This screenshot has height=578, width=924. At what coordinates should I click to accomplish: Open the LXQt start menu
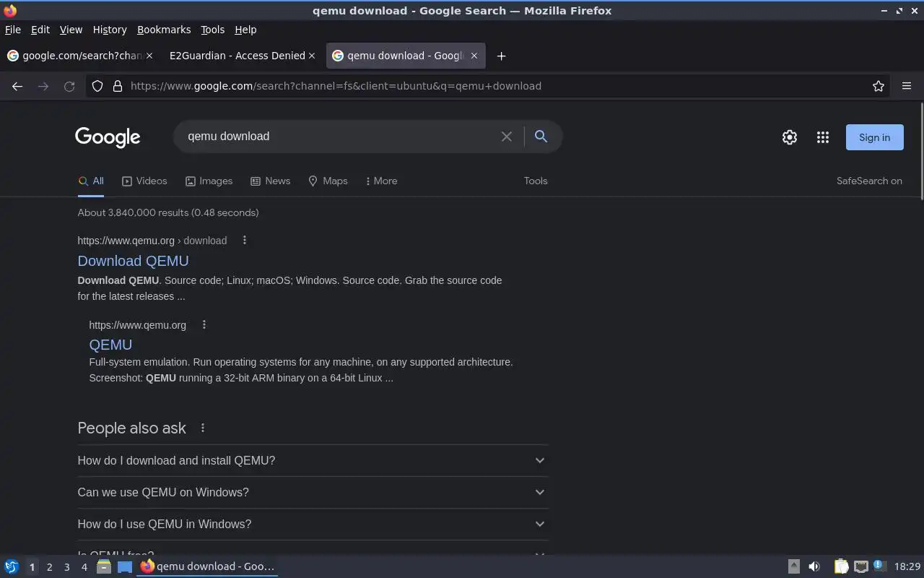12,566
